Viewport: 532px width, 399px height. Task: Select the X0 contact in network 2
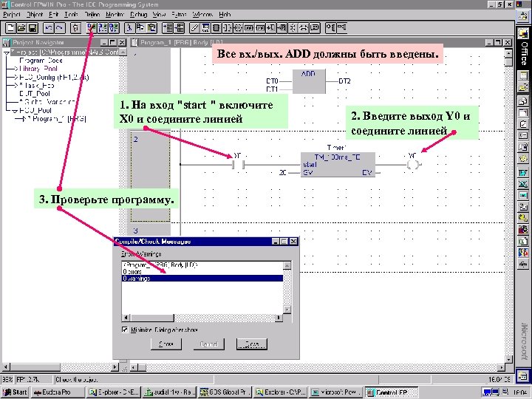click(238, 165)
